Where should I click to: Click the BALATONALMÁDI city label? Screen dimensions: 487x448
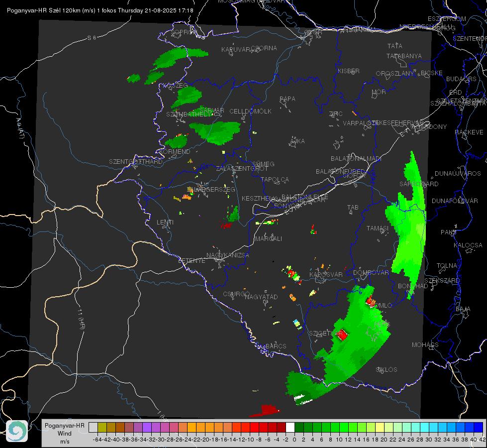pyautogui.click(x=356, y=159)
